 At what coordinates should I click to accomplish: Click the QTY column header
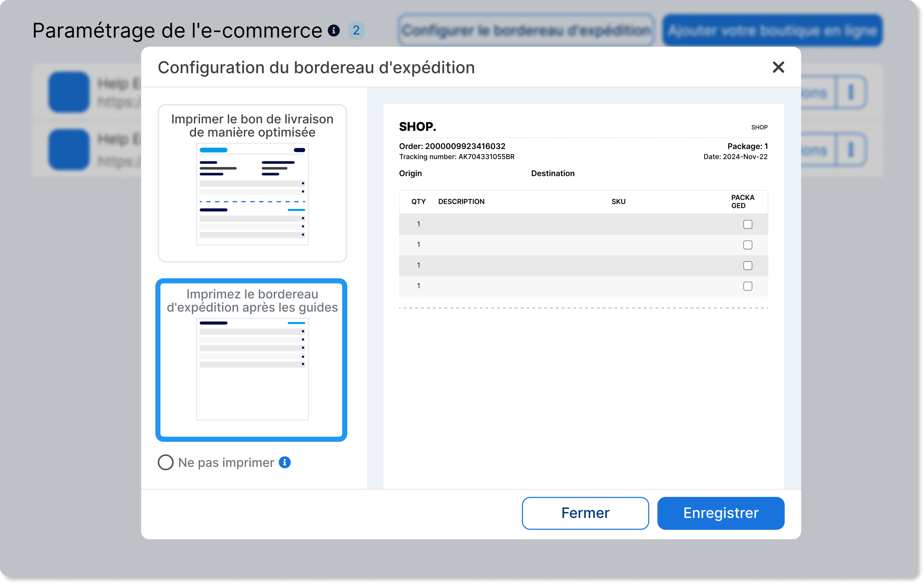pyautogui.click(x=418, y=202)
